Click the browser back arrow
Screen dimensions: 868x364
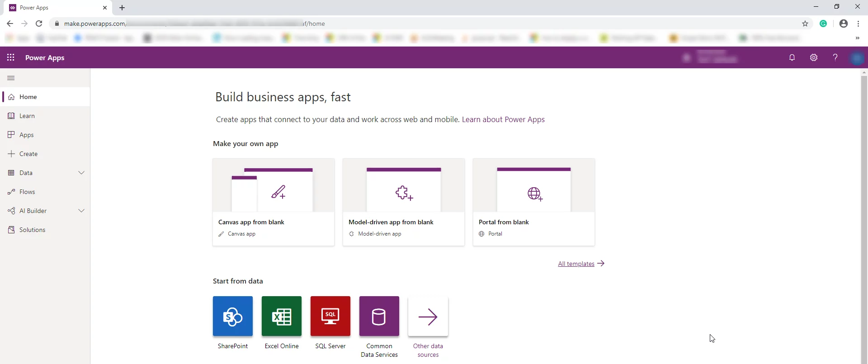[x=10, y=24]
